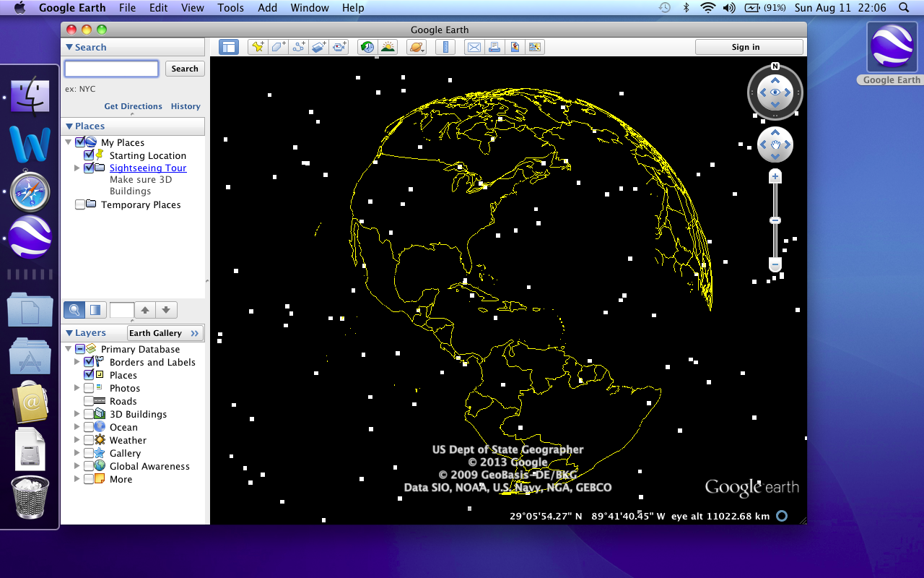The height and width of the screenshot is (578, 924).
Task: Open the Finder icon in the Dock
Action: click(30, 96)
